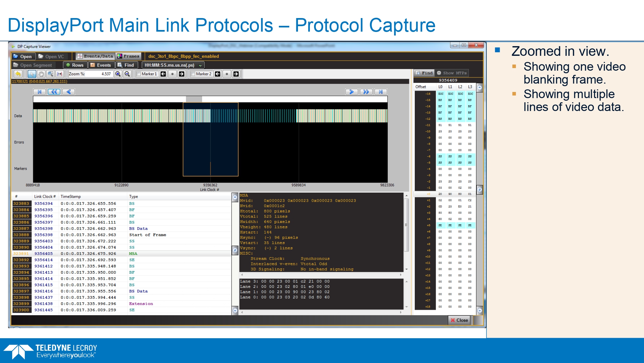Image resolution: width=644 pixels, height=363 pixels.
Task: Click offset +5 SE lane row
Action: point(445,225)
